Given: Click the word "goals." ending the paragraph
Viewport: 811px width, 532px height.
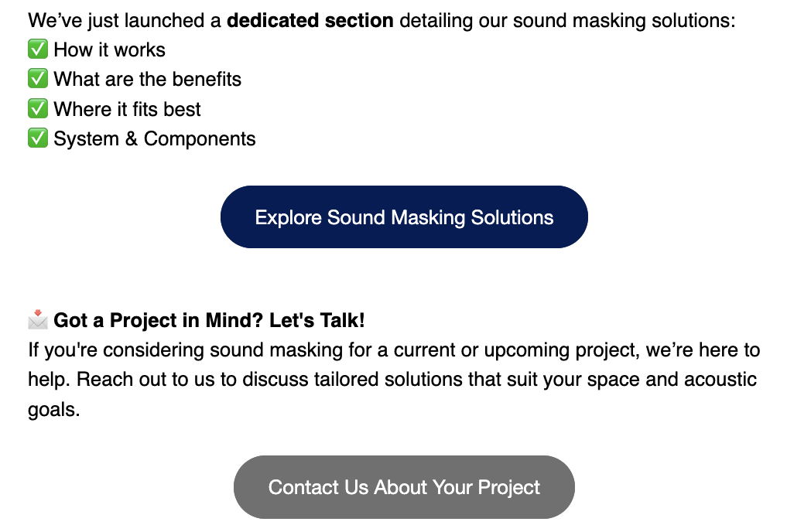Looking at the screenshot, I should [x=54, y=410].
